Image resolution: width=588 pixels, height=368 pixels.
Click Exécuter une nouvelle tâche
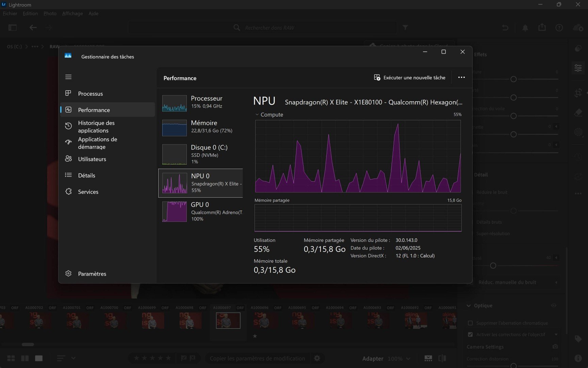coord(410,78)
